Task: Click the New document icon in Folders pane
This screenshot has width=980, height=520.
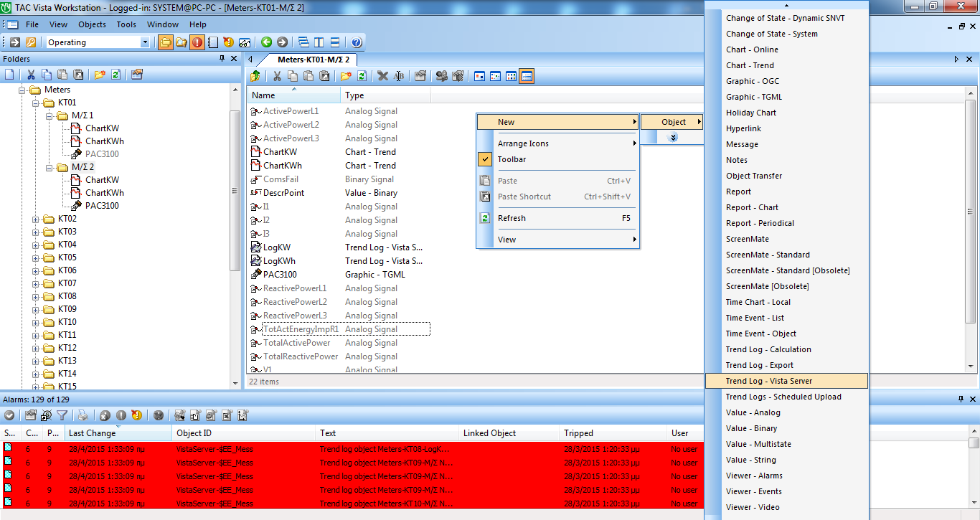Action: click(x=10, y=74)
